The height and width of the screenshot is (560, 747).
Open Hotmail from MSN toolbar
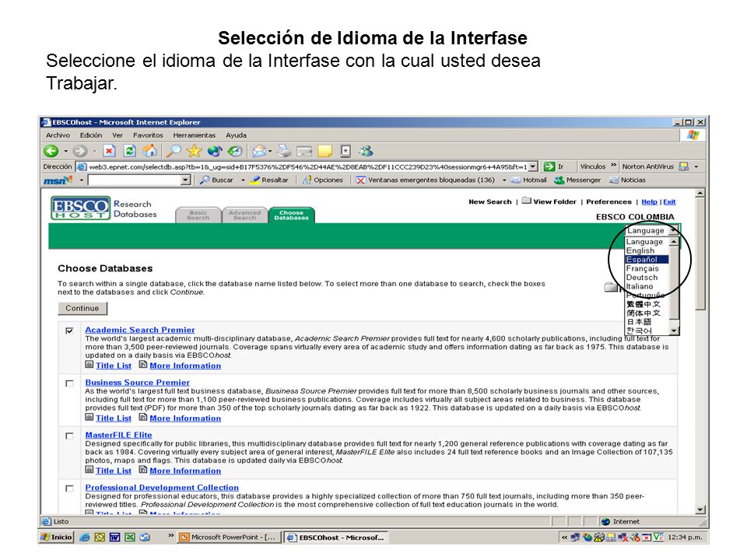[529, 180]
